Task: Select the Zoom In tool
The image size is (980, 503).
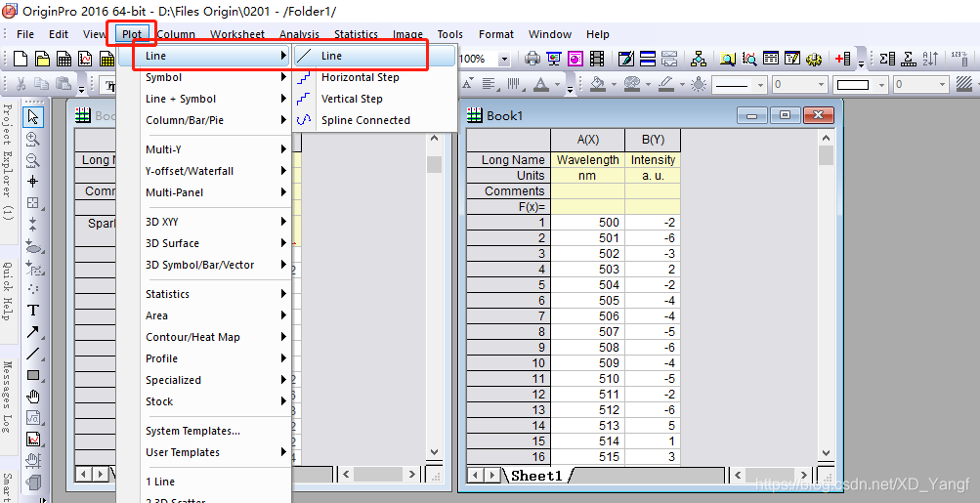Action: tap(34, 139)
